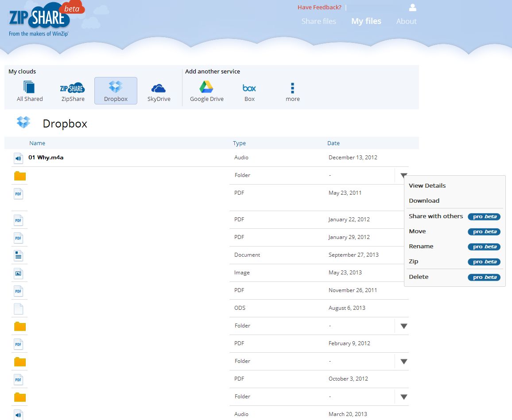Click the PDF icon dated January 22, 2012
Viewport: 512px width, 420px height.
tap(18, 220)
